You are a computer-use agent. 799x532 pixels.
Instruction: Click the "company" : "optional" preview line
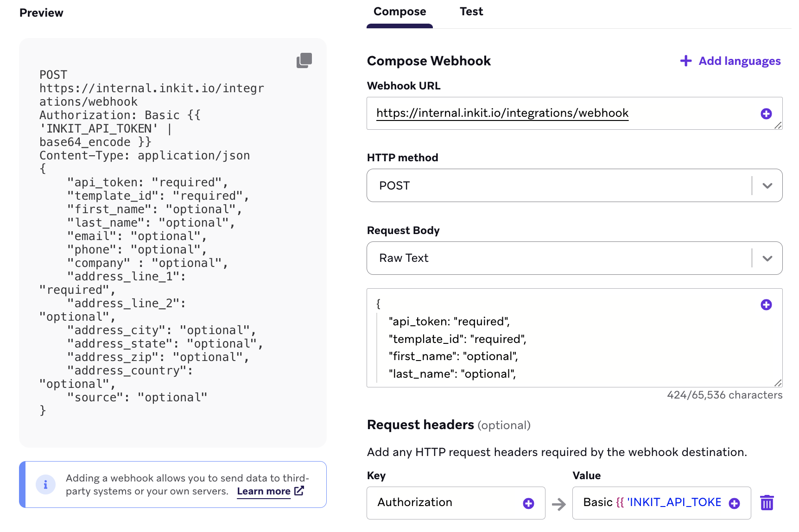(148, 263)
